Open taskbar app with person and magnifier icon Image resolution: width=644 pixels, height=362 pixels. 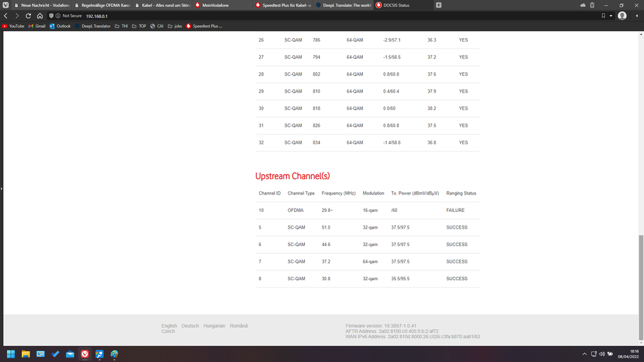pyautogui.click(x=99, y=354)
